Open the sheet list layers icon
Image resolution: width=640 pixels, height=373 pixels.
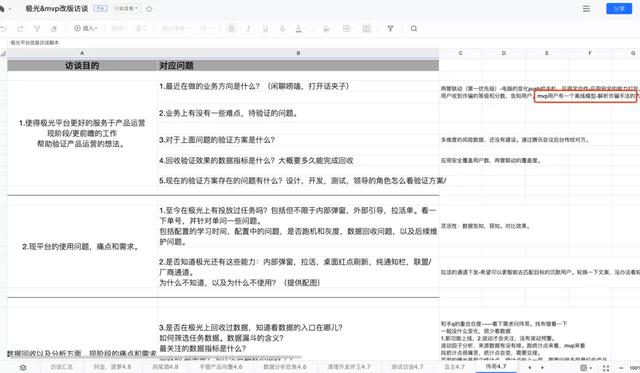[23, 367]
